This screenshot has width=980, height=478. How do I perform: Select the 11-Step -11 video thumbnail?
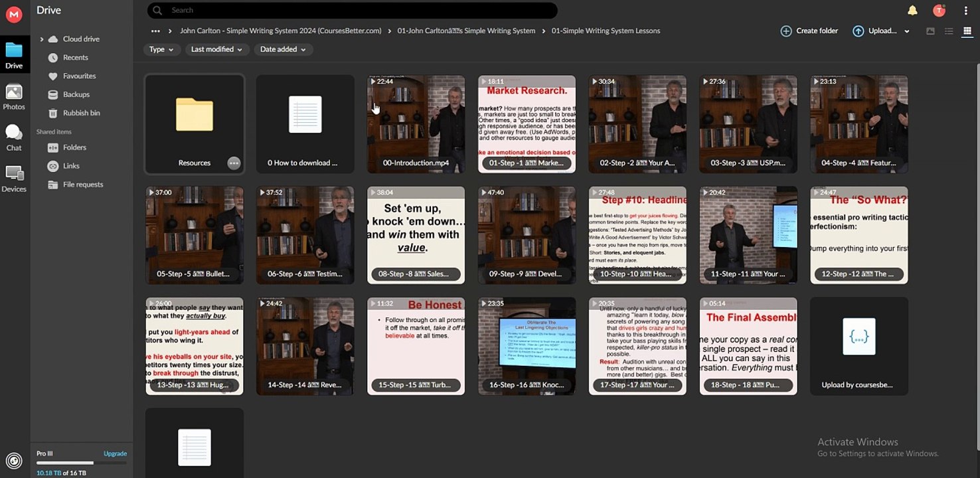click(x=748, y=235)
